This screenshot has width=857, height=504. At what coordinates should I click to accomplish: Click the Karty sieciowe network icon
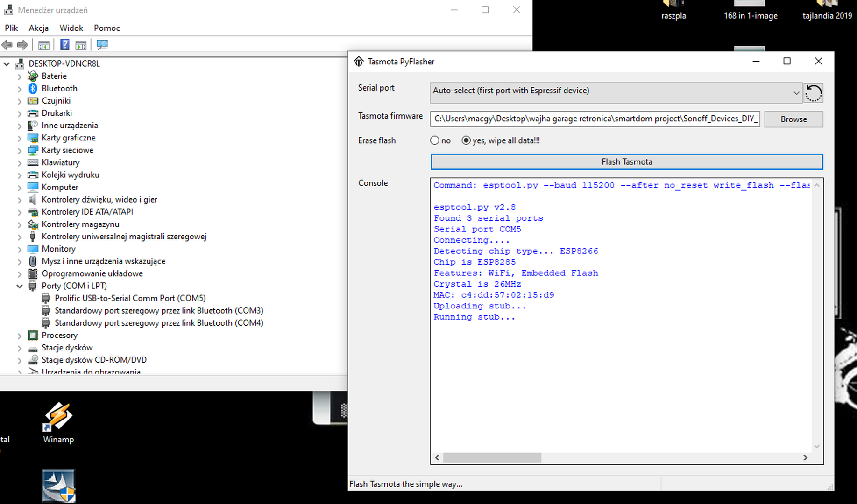click(33, 150)
